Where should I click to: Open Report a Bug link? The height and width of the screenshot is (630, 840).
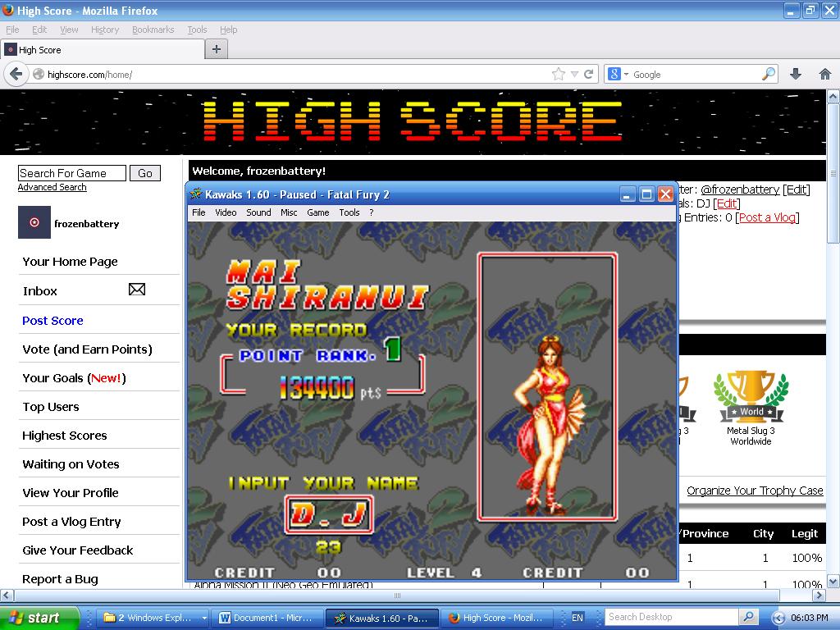[60, 579]
